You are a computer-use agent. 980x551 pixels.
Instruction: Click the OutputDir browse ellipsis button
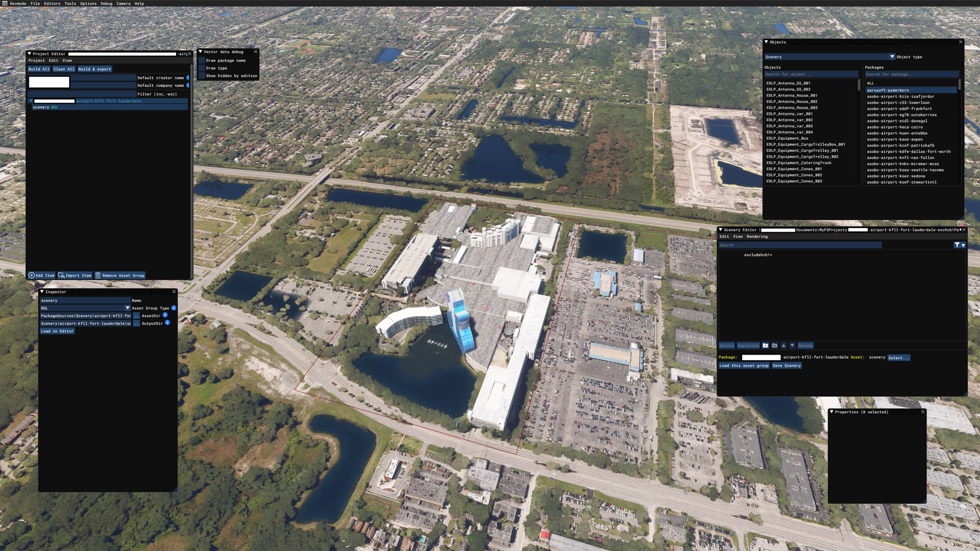(x=136, y=323)
